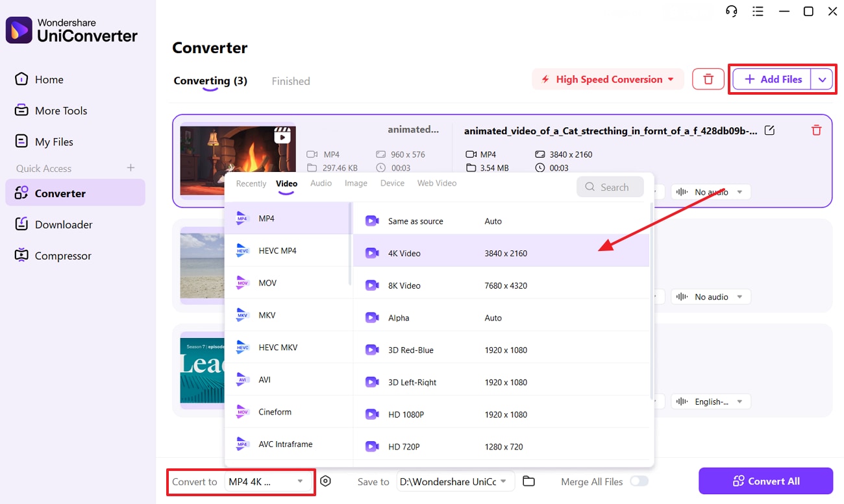Open first video's No audio dropdown
The width and height of the screenshot is (844, 504).
(x=711, y=192)
